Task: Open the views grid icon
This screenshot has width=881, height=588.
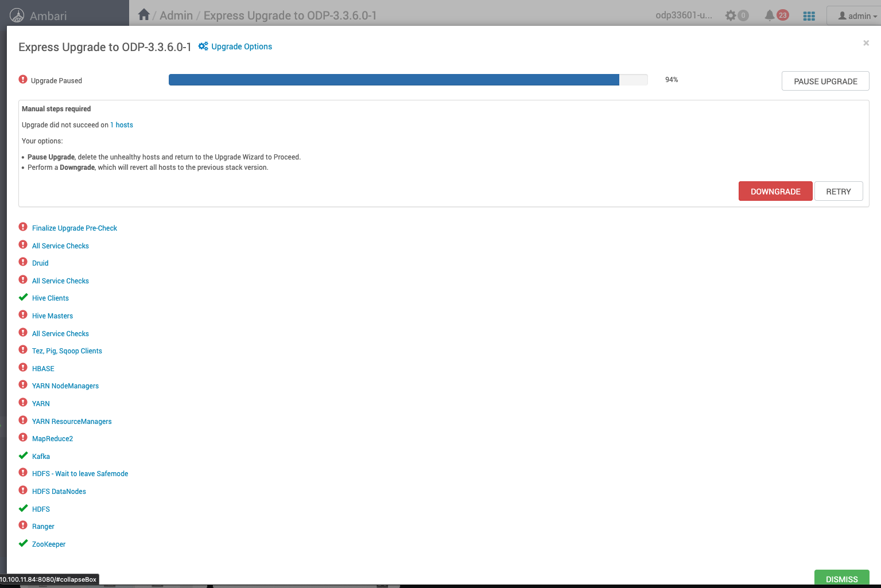Action: click(809, 16)
